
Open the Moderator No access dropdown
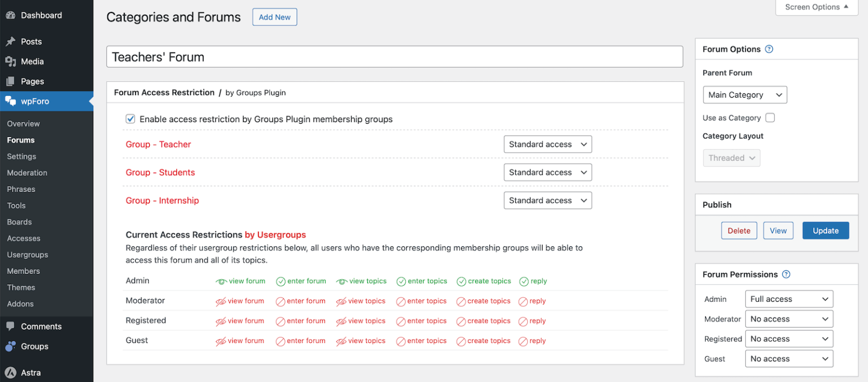(x=789, y=319)
